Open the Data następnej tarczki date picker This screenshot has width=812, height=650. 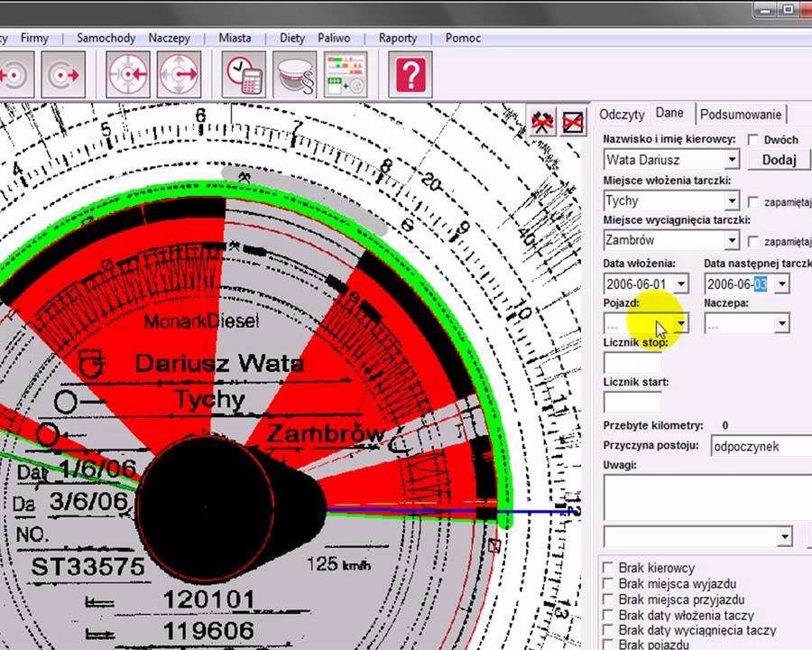(782, 284)
